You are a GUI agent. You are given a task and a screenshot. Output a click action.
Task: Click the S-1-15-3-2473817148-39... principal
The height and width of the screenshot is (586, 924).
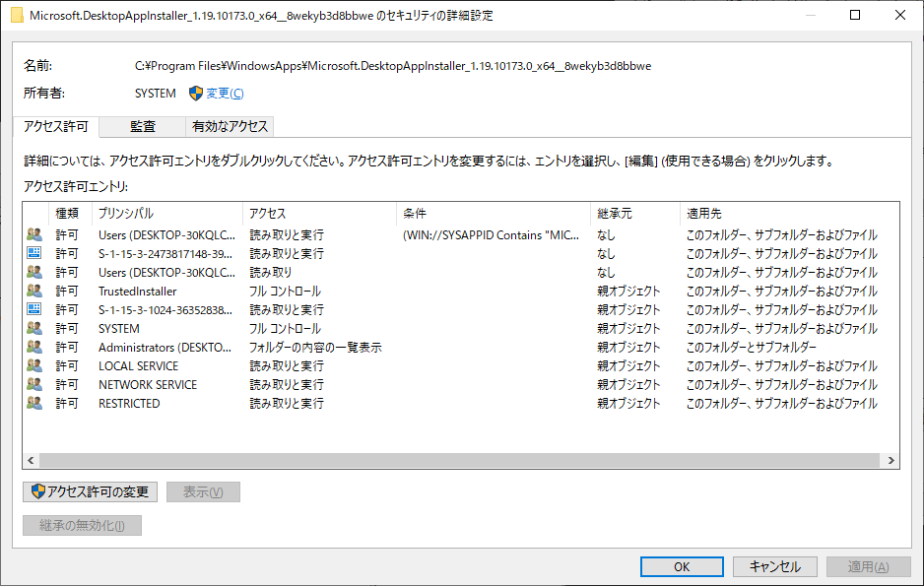[165, 253]
